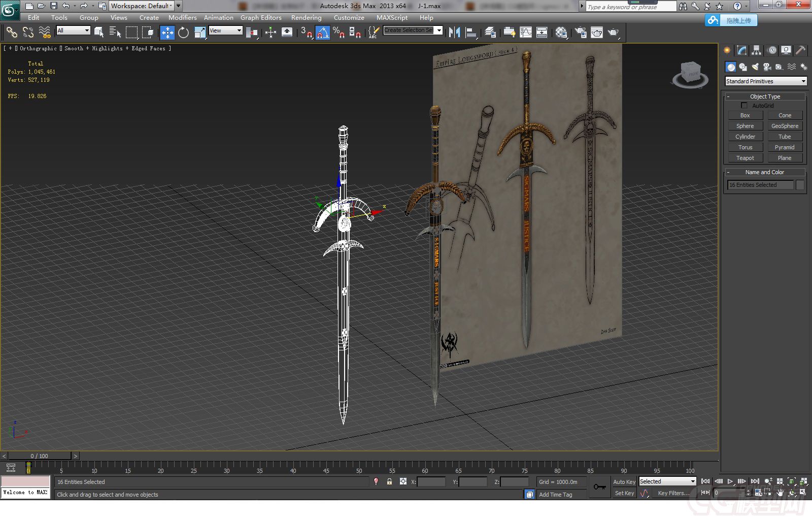Open the Curve Editor
The width and height of the screenshot is (812, 520).
pyautogui.click(x=526, y=32)
